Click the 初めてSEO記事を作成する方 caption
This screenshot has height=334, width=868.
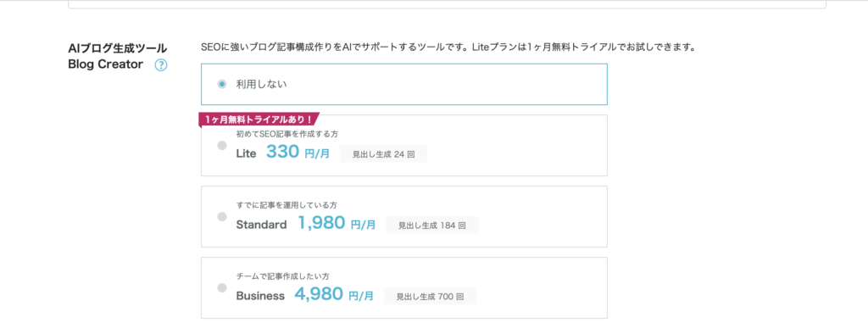(287, 133)
